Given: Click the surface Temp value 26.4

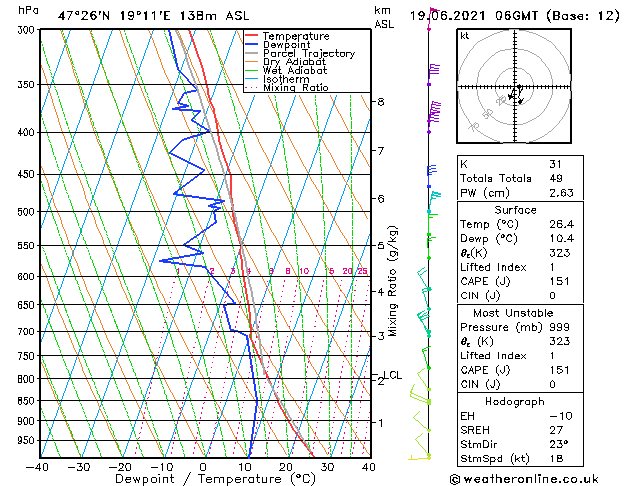Looking at the screenshot, I should tap(562, 224).
